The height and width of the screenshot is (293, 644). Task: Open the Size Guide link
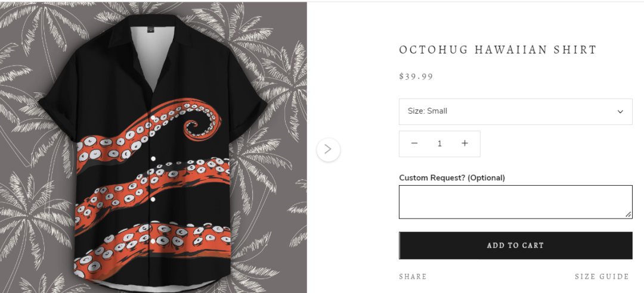point(602,276)
